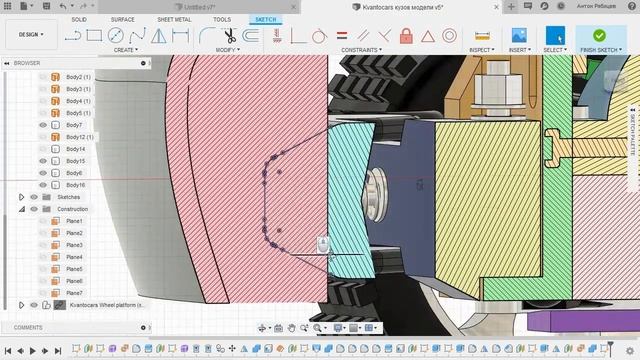Apply the Parallel constraint

(x=363, y=36)
